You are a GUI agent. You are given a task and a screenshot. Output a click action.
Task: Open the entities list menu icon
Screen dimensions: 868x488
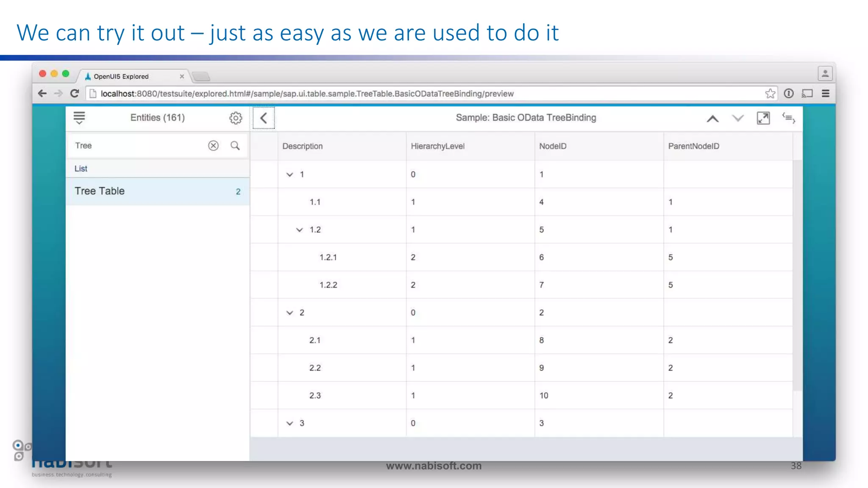(x=79, y=118)
